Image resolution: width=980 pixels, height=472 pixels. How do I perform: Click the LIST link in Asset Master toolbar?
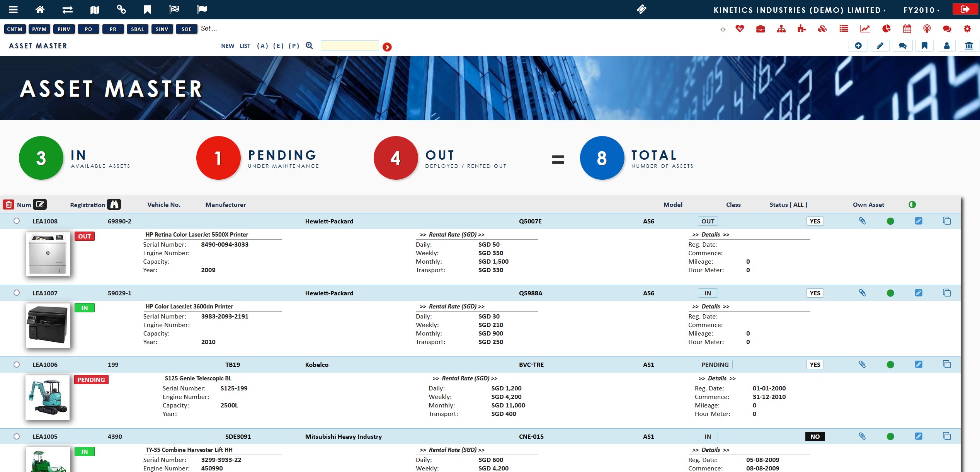point(245,46)
